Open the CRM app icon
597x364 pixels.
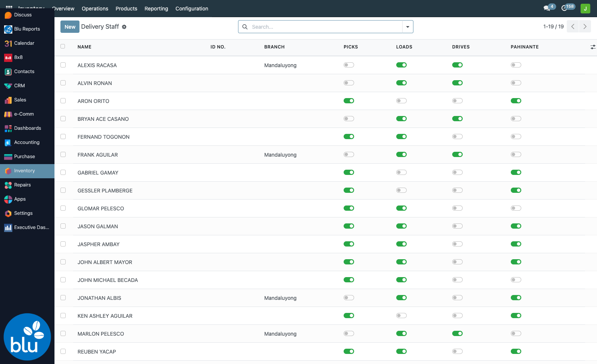(x=8, y=86)
